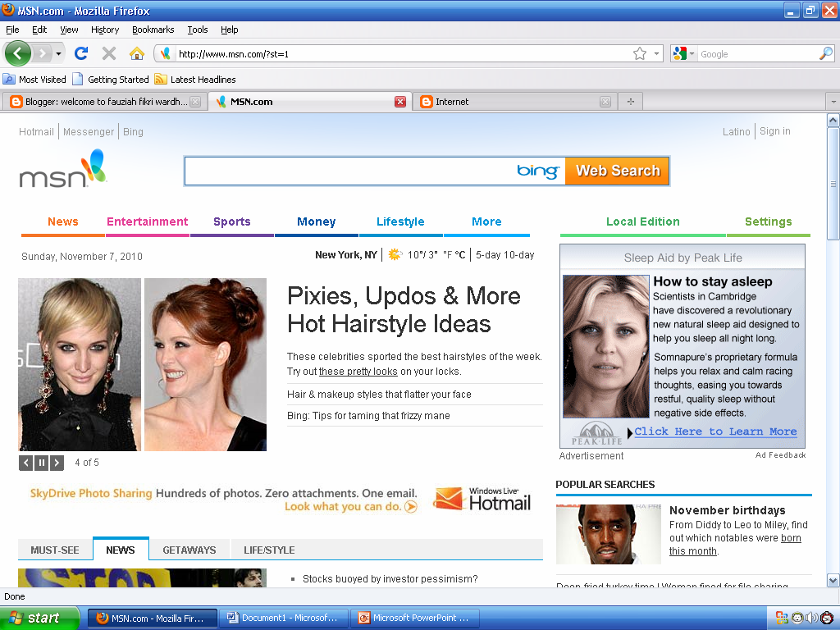
Task: Click the Stop loading X icon
Action: tap(109, 53)
